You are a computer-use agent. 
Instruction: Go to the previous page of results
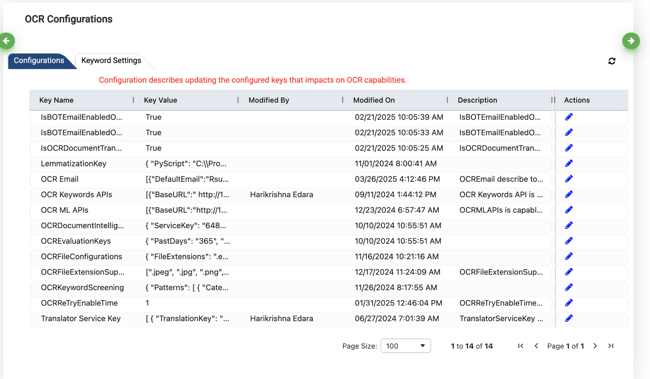pyautogui.click(x=536, y=346)
